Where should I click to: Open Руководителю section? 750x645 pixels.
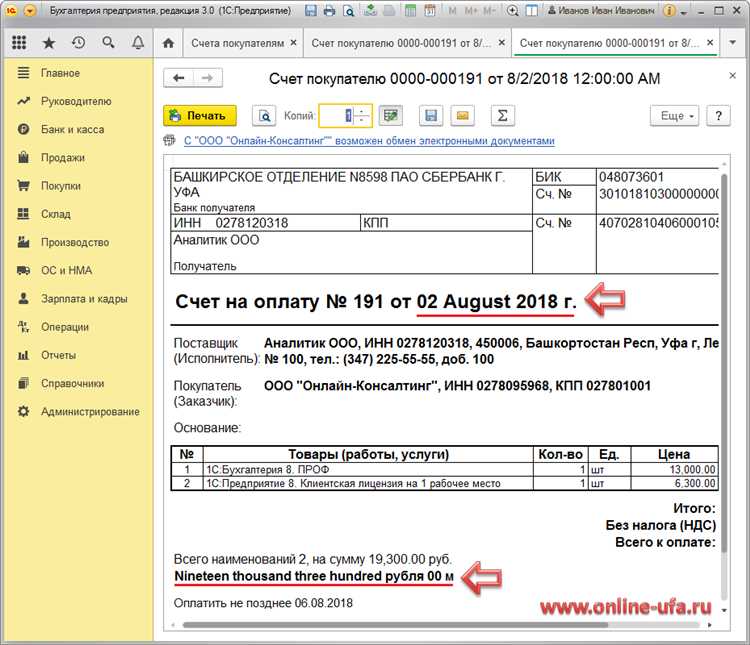point(76,101)
